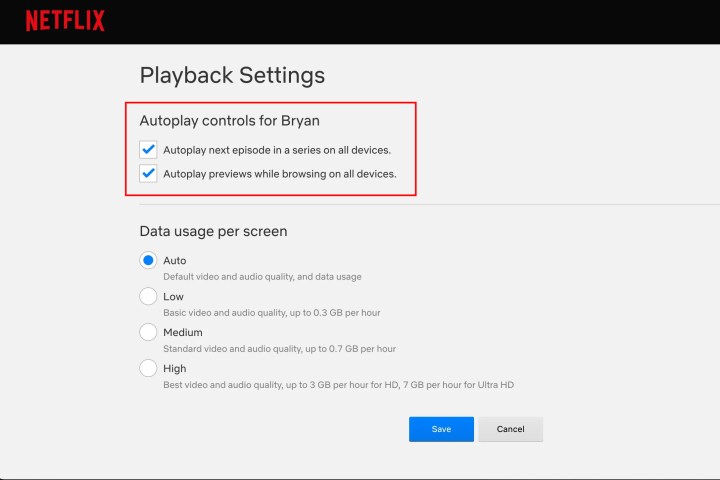Click the 'High' option label text
This screenshot has width=720, height=480.
click(174, 368)
